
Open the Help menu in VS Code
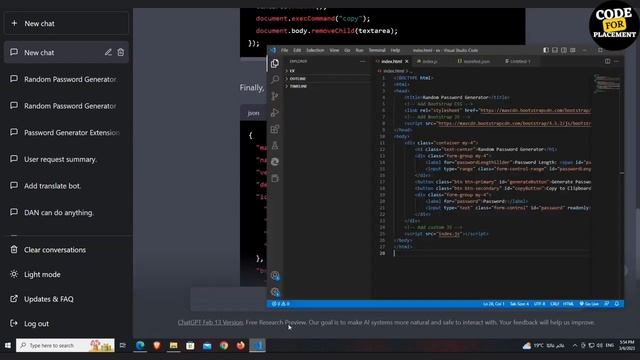point(395,50)
